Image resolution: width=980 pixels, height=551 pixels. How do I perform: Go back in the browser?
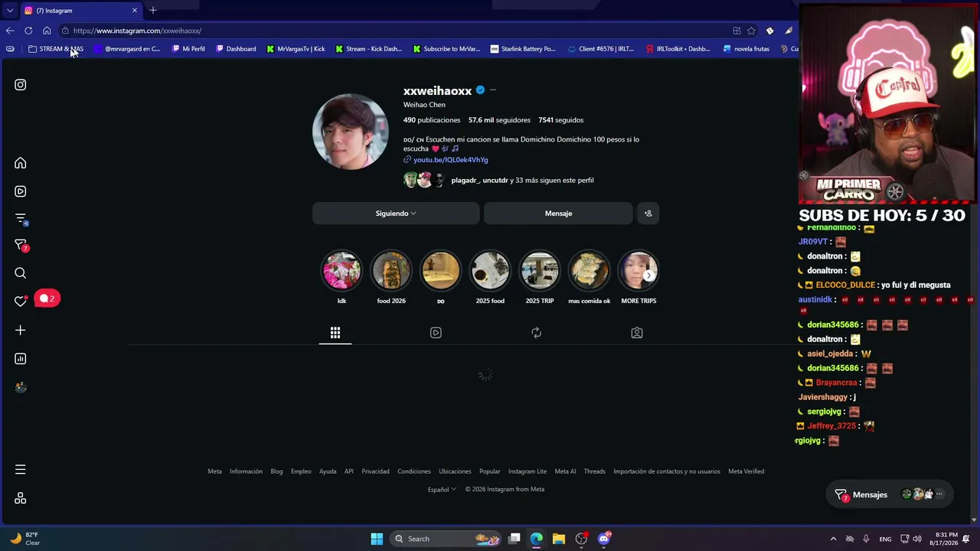coord(10,31)
